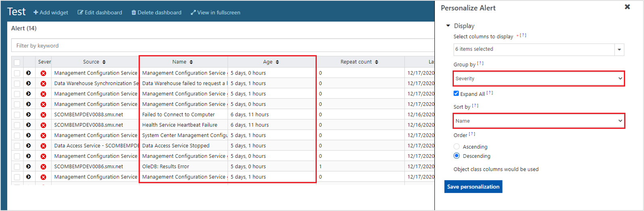The height and width of the screenshot is (211, 644).
Task: Sort alerts using the Source column arrows
Action: pyautogui.click(x=104, y=62)
